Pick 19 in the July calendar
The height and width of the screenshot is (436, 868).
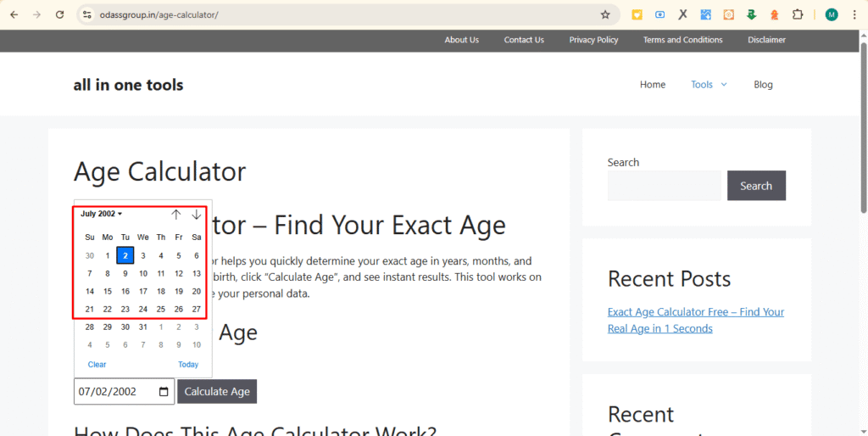178,292
